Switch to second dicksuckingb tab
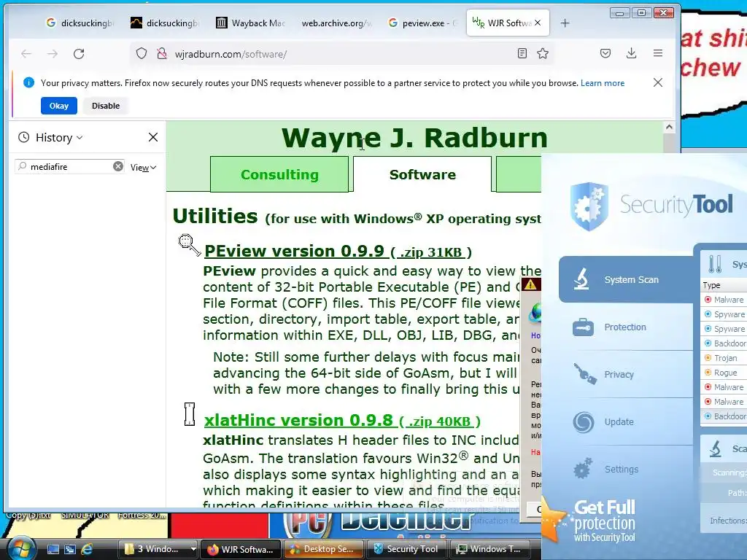The width and height of the screenshot is (747, 560). [x=165, y=23]
